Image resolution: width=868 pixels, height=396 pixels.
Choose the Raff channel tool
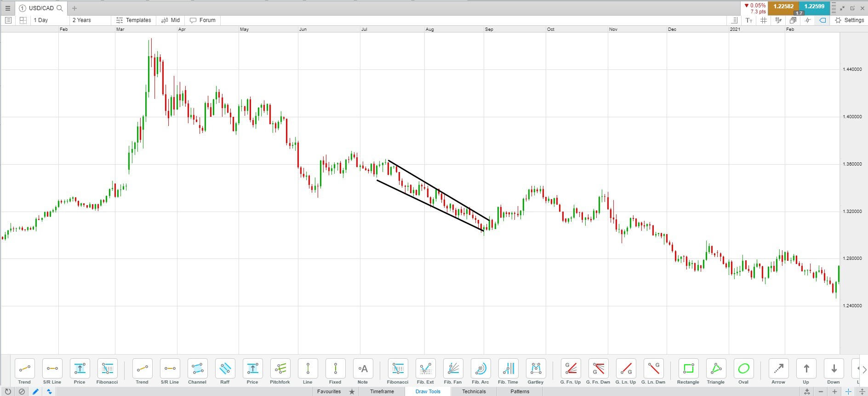click(225, 372)
